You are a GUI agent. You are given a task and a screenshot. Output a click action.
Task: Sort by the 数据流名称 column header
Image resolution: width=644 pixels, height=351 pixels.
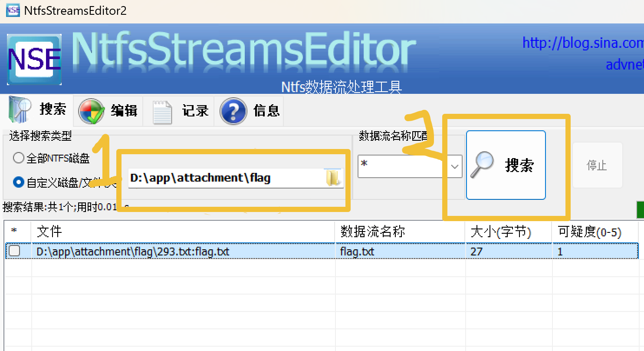click(400, 232)
